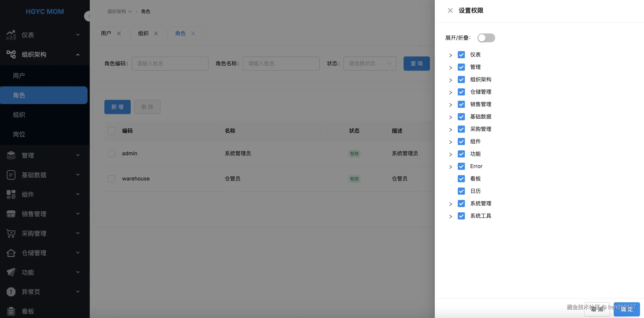Click the 管理 briefcase icon in sidebar
This screenshot has height=318, width=644.
pos(11,155)
